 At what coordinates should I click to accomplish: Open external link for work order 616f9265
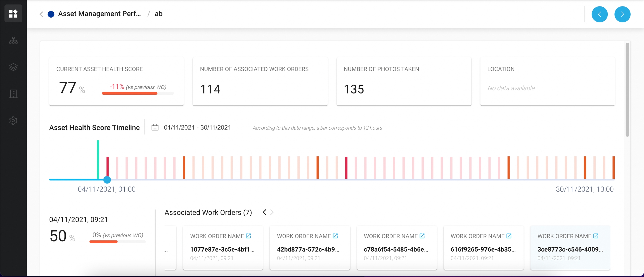pos(509,236)
